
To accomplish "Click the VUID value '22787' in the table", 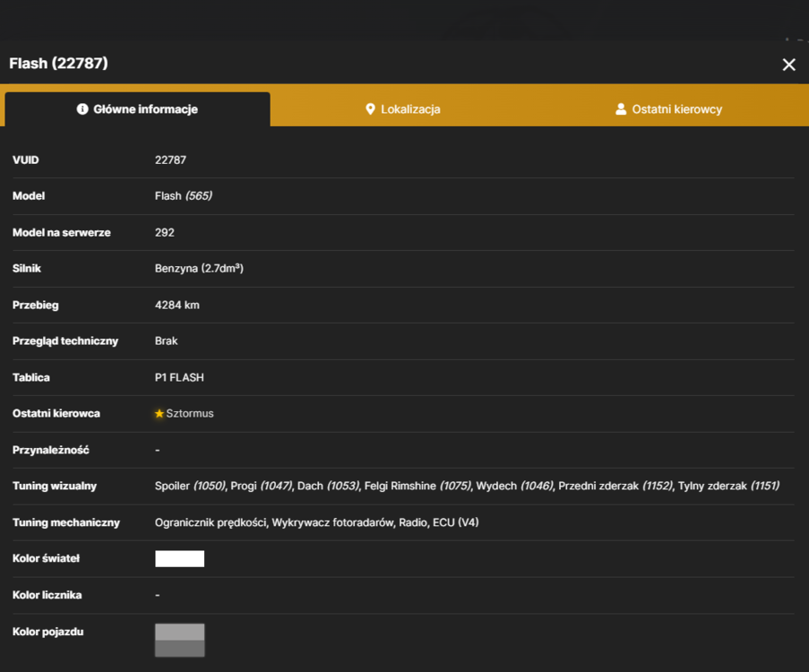I will [171, 160].
